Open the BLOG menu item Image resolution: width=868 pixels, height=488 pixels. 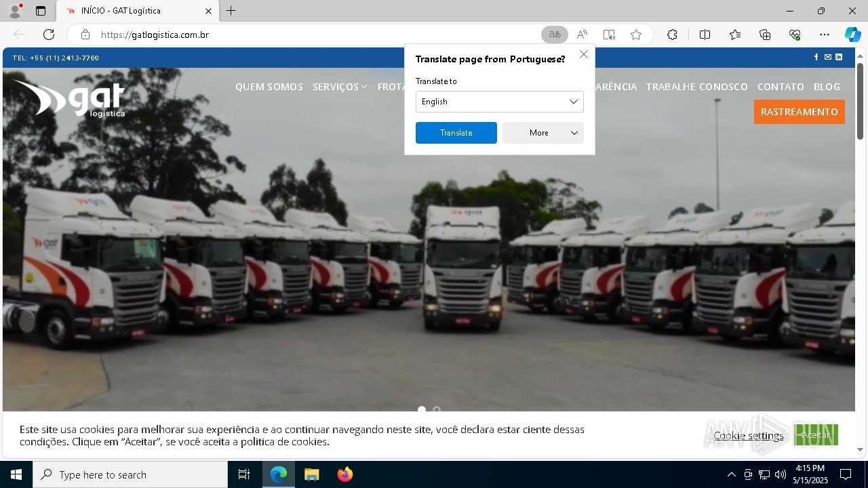pyautogui.click(x=827, y=87)
